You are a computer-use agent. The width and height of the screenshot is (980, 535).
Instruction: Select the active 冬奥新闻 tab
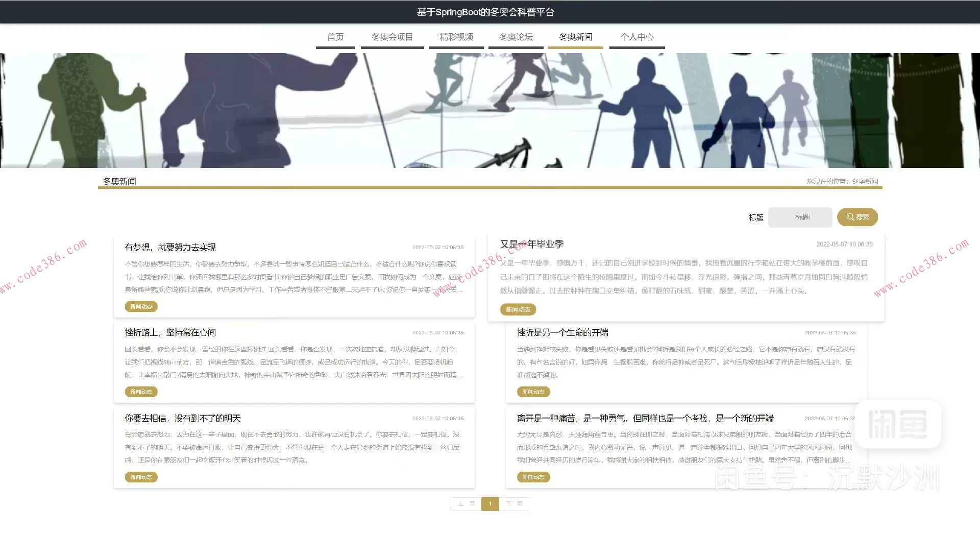(576, 36)
